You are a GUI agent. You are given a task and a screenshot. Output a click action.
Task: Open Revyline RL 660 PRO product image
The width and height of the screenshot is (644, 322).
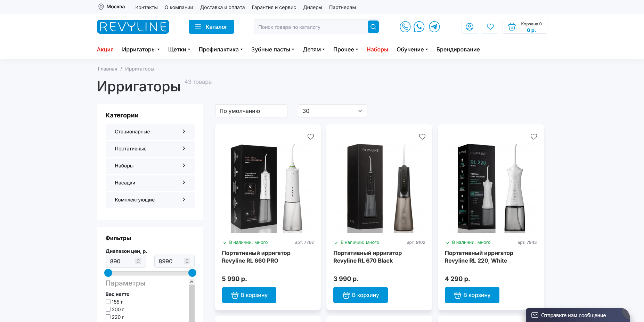(x=268, y=188)
